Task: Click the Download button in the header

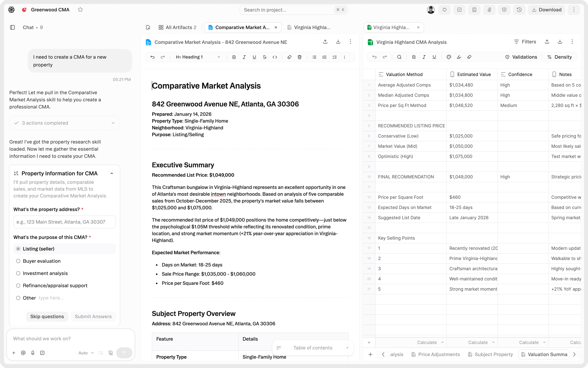Action: click(546, 10)
